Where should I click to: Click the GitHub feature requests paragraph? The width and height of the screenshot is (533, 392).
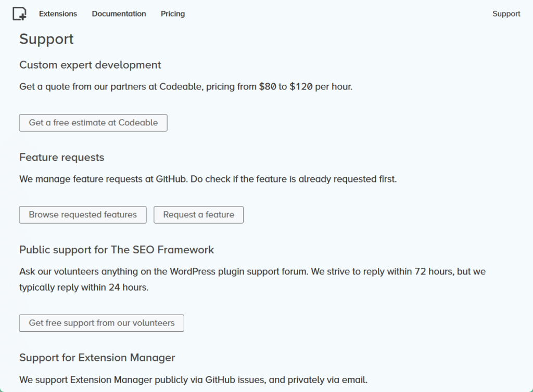[x=208, y=179]
